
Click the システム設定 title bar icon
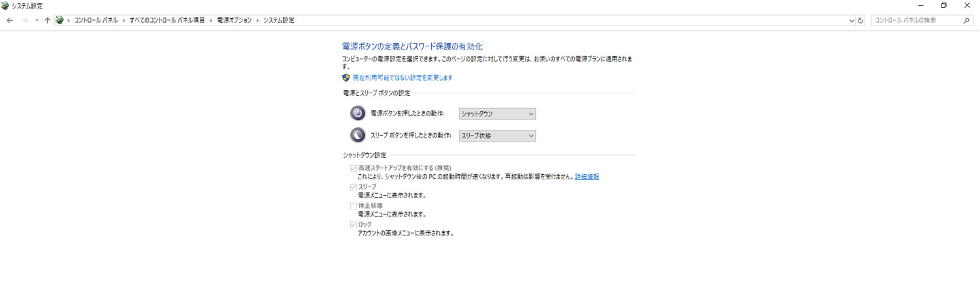5,5
